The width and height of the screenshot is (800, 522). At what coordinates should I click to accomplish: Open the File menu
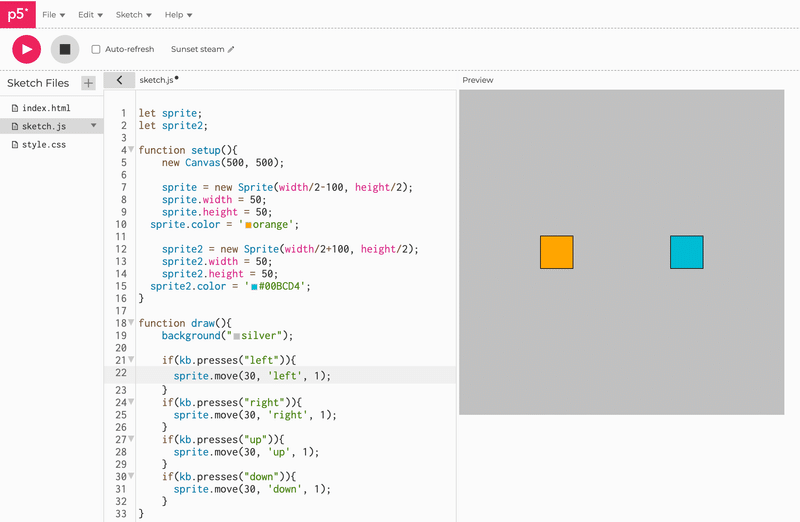coord(54,15)
